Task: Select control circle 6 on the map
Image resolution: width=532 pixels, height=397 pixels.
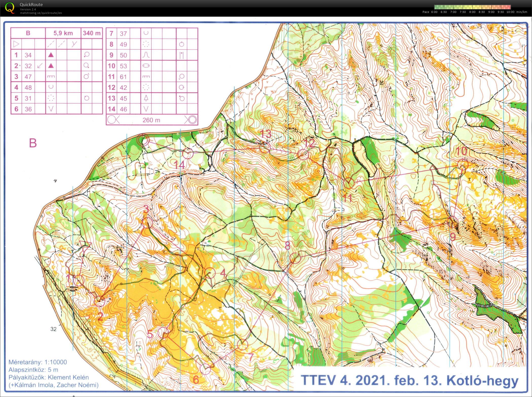Action: click(x=205, y=369)
